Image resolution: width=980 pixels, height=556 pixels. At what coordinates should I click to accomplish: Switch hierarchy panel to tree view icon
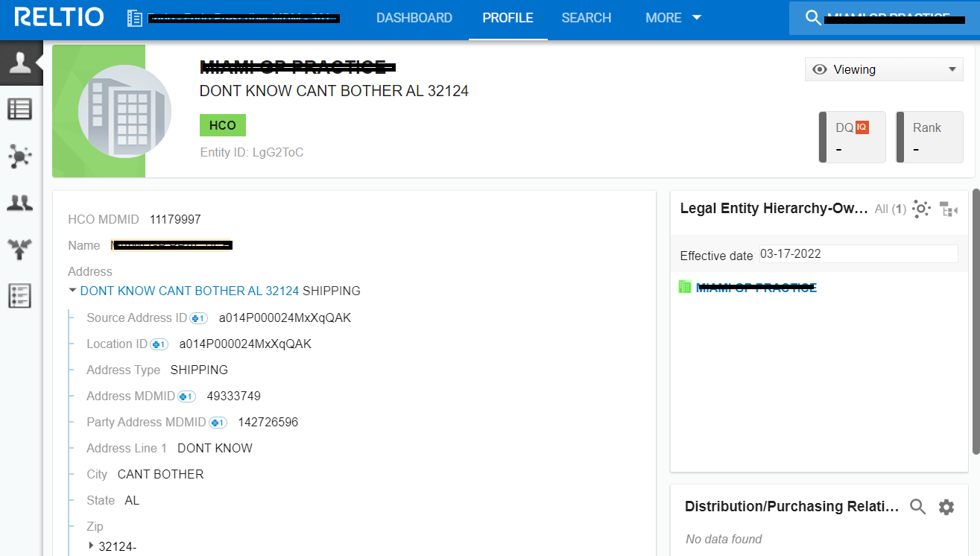point(949,209)
